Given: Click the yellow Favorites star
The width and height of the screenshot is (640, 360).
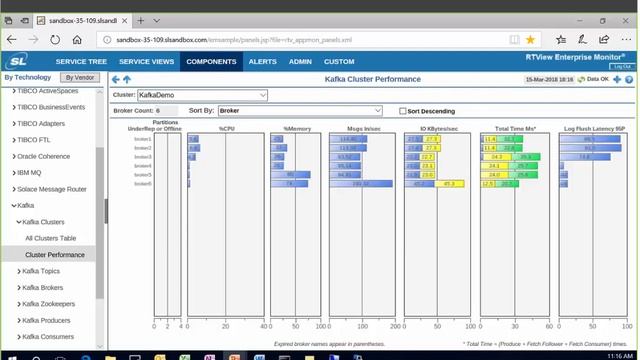Looking at the screenshot, I should tap(530, 40).
